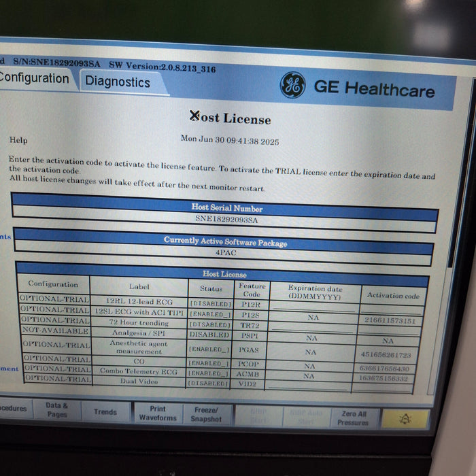Click the Zero All Pressures button
Image resolution: width=476 pixels, height=476 pixels.
(x=353, y=418)
